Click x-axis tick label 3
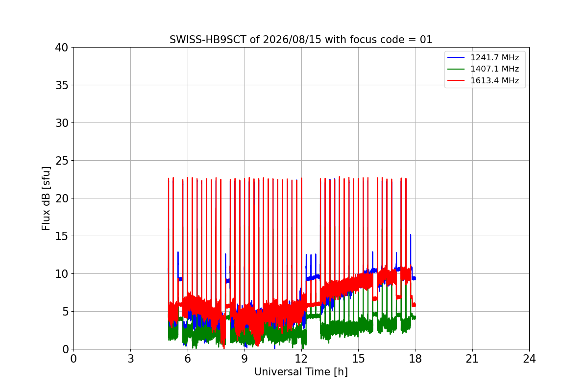The image size is (588, 392). (x=130, y=359)
